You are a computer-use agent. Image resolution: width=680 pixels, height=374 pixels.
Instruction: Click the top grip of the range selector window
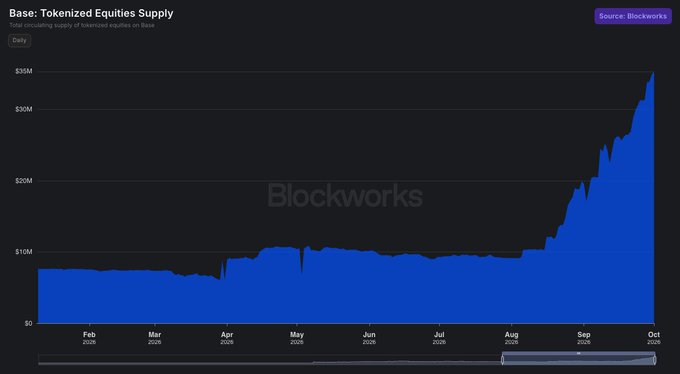[579, 353]
